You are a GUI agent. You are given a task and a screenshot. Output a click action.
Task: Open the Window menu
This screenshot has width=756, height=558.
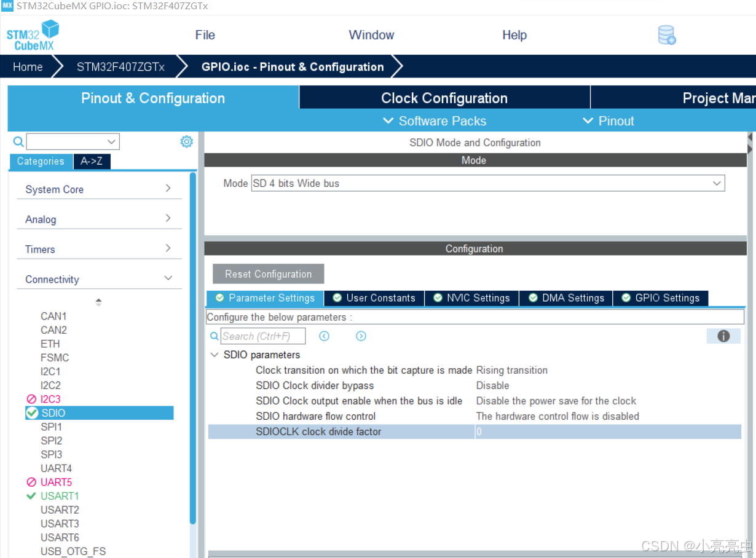371,35
